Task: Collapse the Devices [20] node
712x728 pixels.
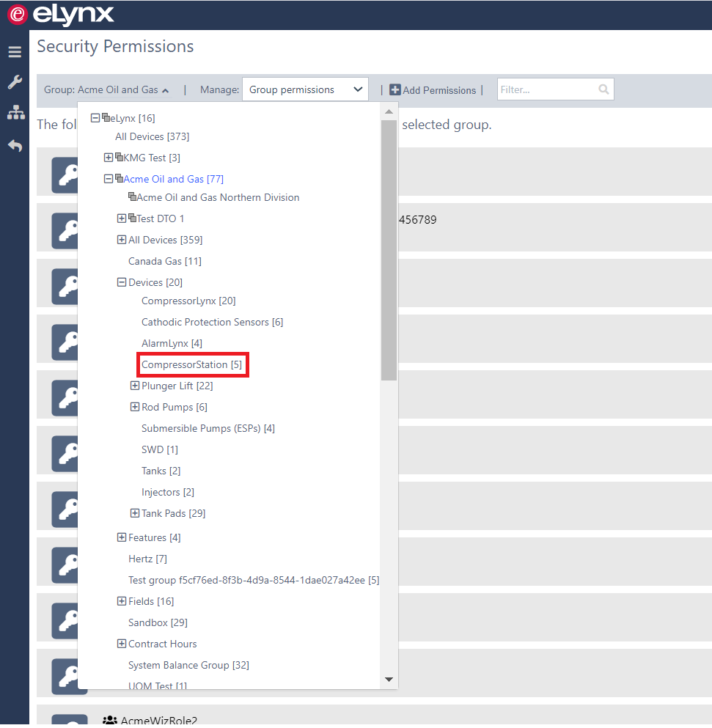Action: tap(122, 282)
